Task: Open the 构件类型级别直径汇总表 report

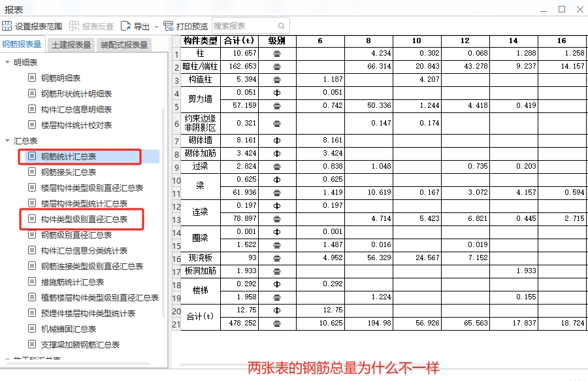Action: pyautogui.click(x=84, y=220)
